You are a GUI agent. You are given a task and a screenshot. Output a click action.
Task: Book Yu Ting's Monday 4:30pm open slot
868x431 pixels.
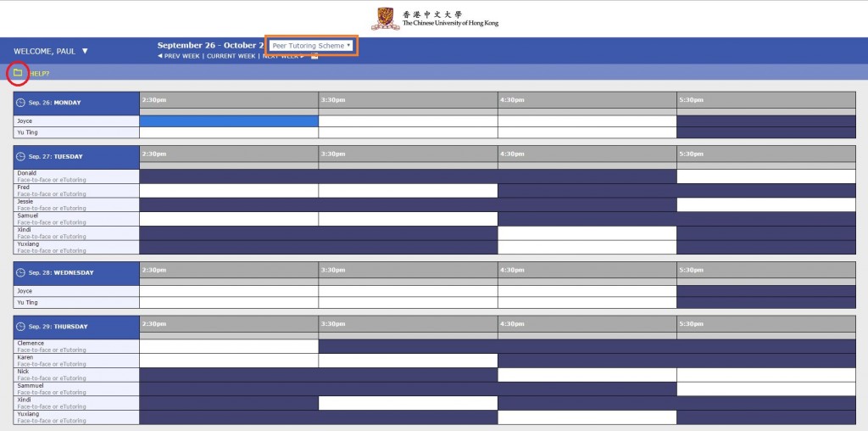(587, 132)
